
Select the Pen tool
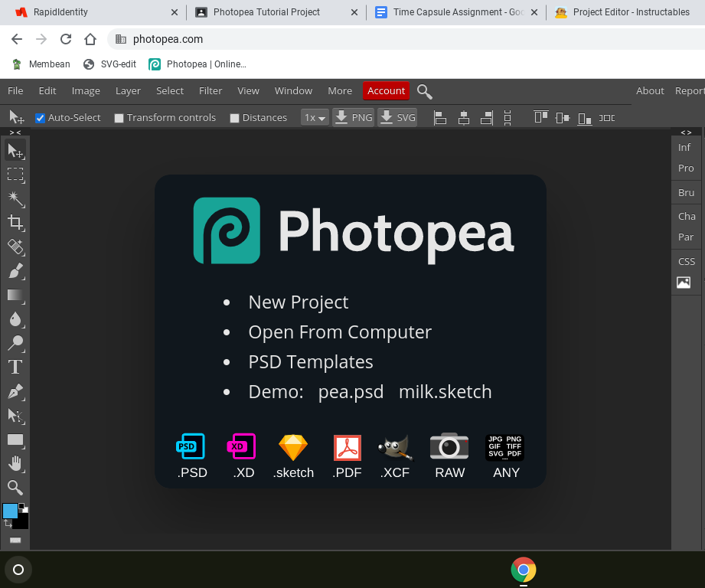click(15, 391)
